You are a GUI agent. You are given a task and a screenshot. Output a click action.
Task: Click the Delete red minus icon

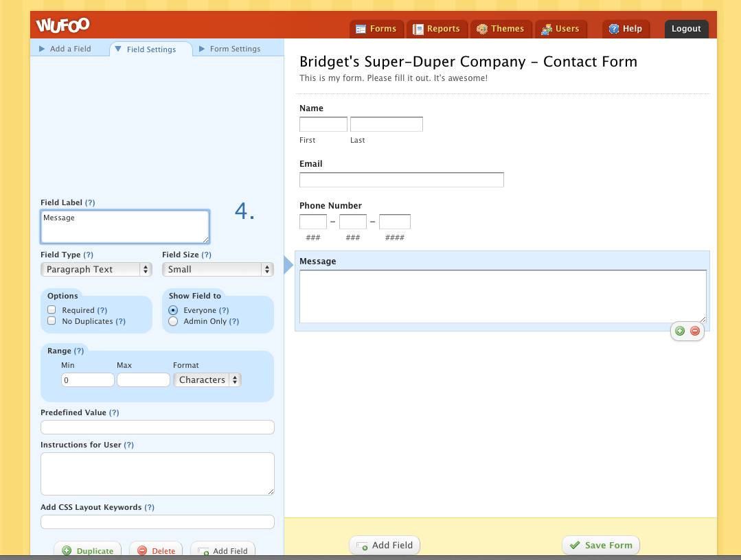[141, 550]
